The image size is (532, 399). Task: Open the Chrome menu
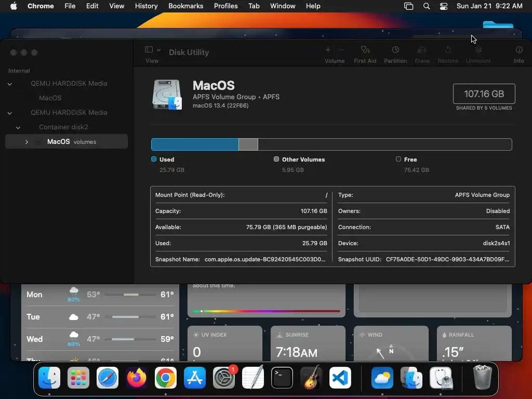[41, 6]
